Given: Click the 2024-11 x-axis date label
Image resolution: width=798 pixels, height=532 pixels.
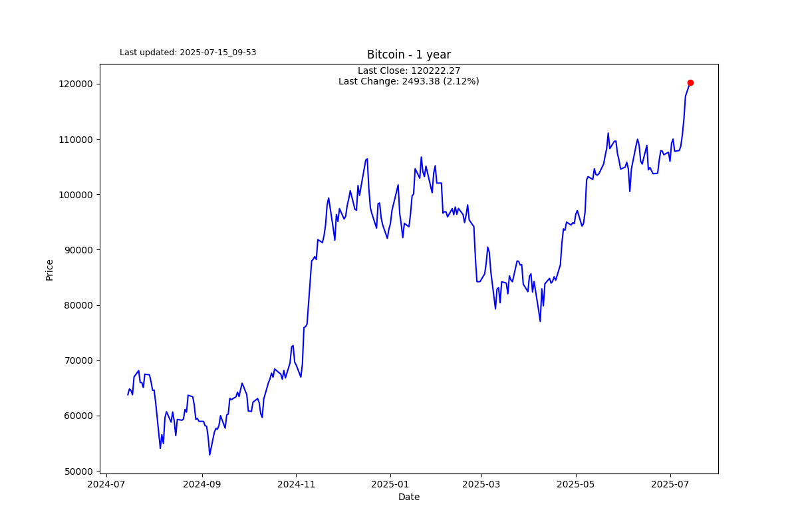Looking at the screenshot, I should (296, 484).
